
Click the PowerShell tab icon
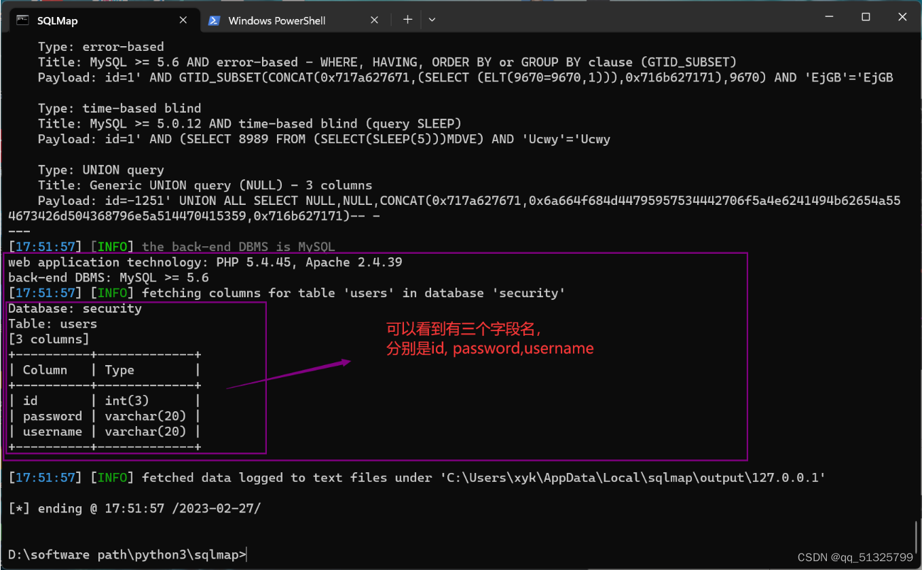pos(214,20)
